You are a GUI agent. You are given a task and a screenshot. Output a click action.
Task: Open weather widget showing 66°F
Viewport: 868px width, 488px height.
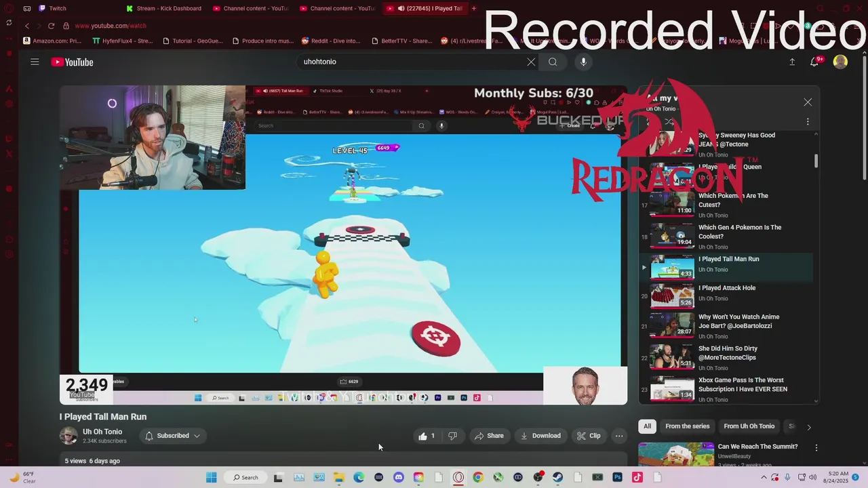[22, 477]
